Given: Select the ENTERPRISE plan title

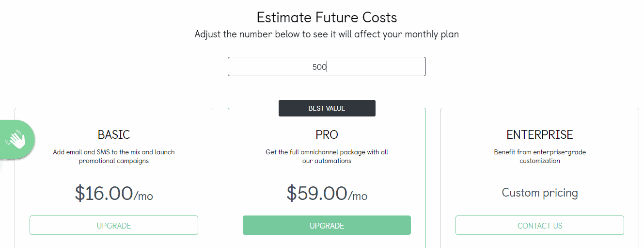Looking at the screenshot, I should pos(540,134).
